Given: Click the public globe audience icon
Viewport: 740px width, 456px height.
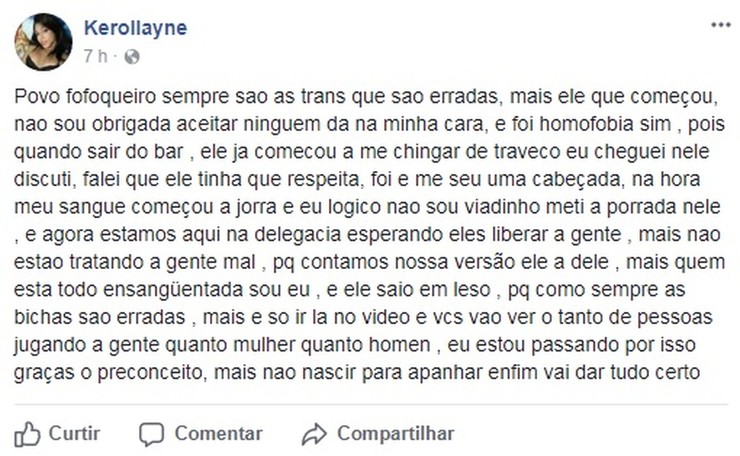Looking at the screenshot, I should 132,57.
